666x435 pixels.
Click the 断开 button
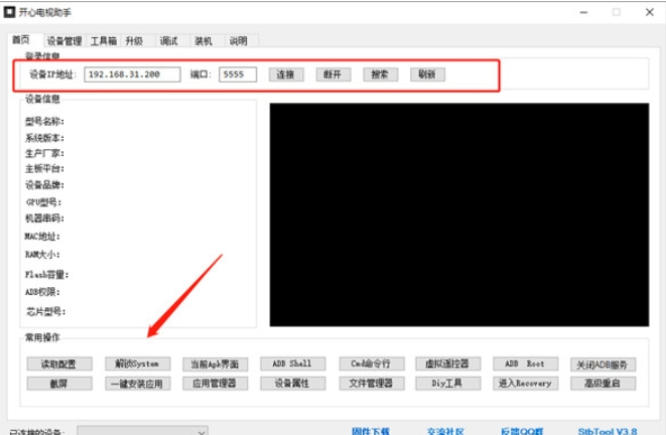coord(333,74)
